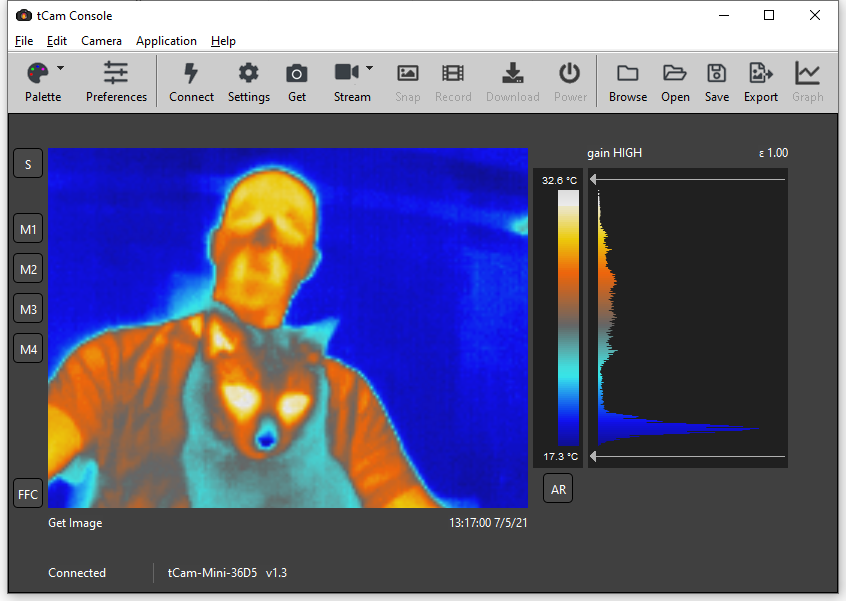The width and height of the screenshot is (846, 601).
Task: Open the Camera menu
Action: (101, 41)
